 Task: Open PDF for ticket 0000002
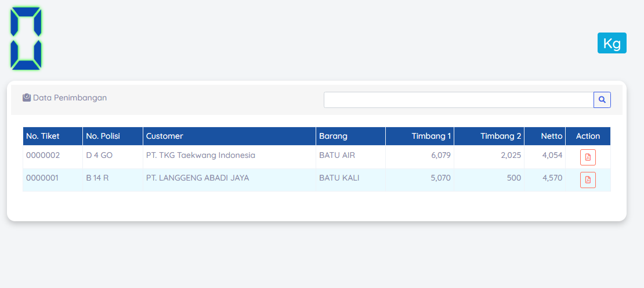click(588, 157)
